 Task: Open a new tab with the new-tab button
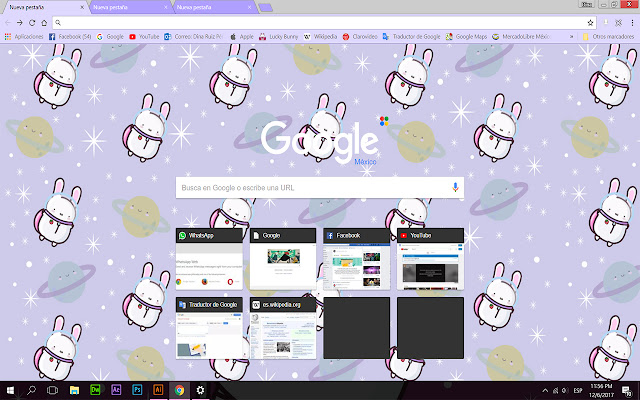click(x=266, y=7)
